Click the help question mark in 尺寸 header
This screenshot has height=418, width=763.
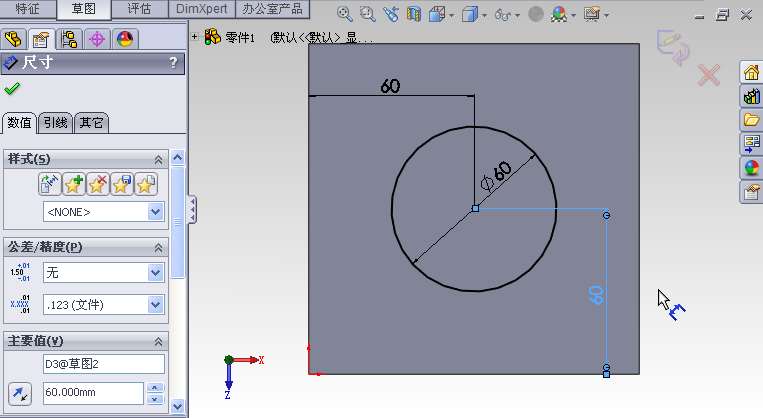173,63
